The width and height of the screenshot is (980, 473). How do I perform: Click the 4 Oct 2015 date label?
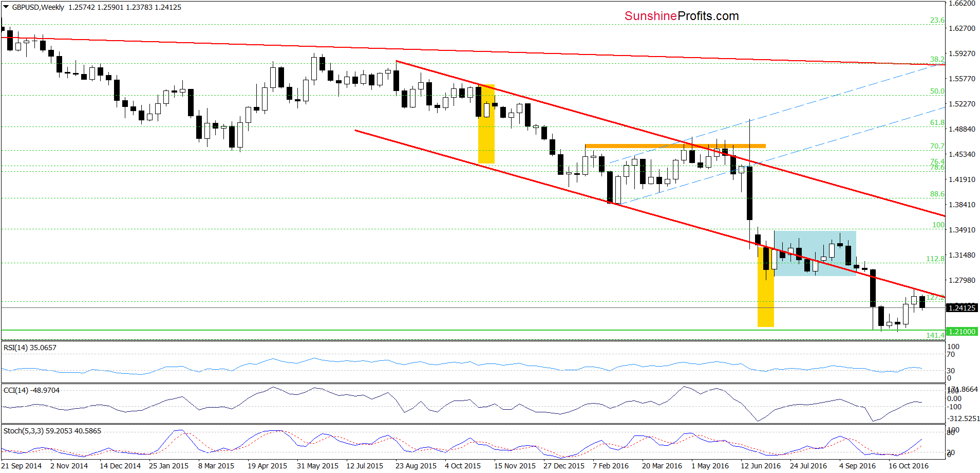point(463,466)
